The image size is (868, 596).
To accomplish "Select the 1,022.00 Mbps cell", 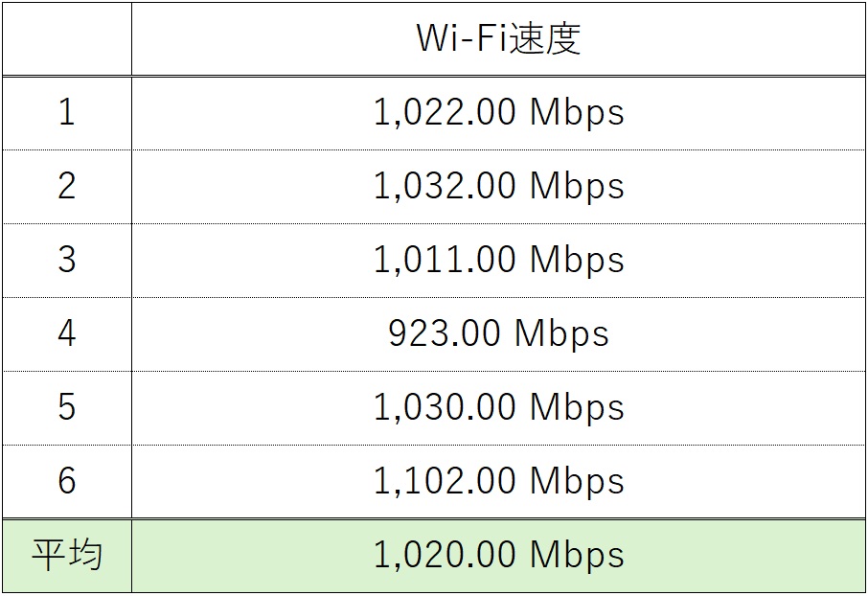I will tap(498, 113).
